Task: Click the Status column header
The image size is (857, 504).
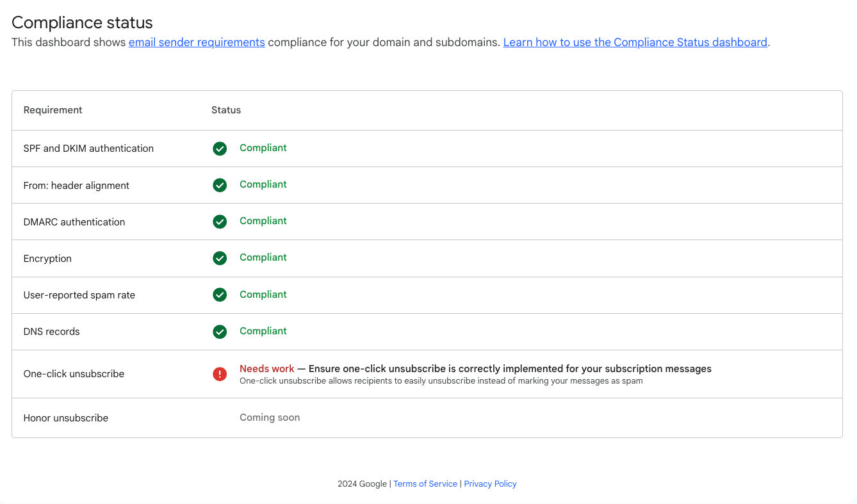Action: [226, 110]
